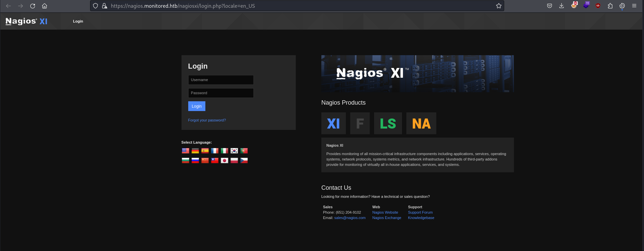Open the Extensions puzzle menu
This screenshot has width=644, height=251.
(x=610, y=6)
